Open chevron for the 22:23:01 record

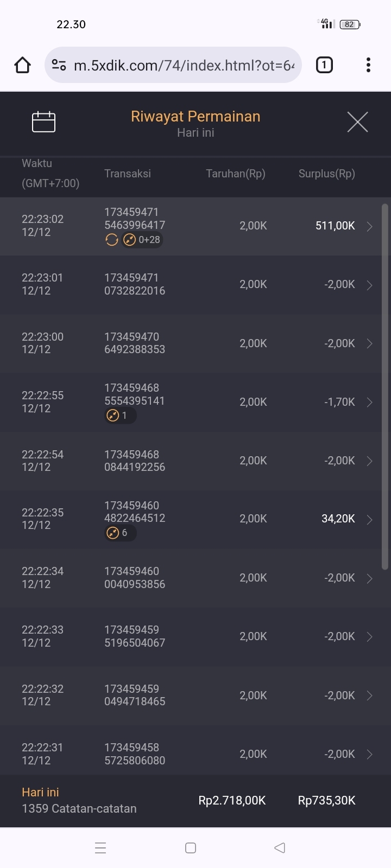click(369, 285)
